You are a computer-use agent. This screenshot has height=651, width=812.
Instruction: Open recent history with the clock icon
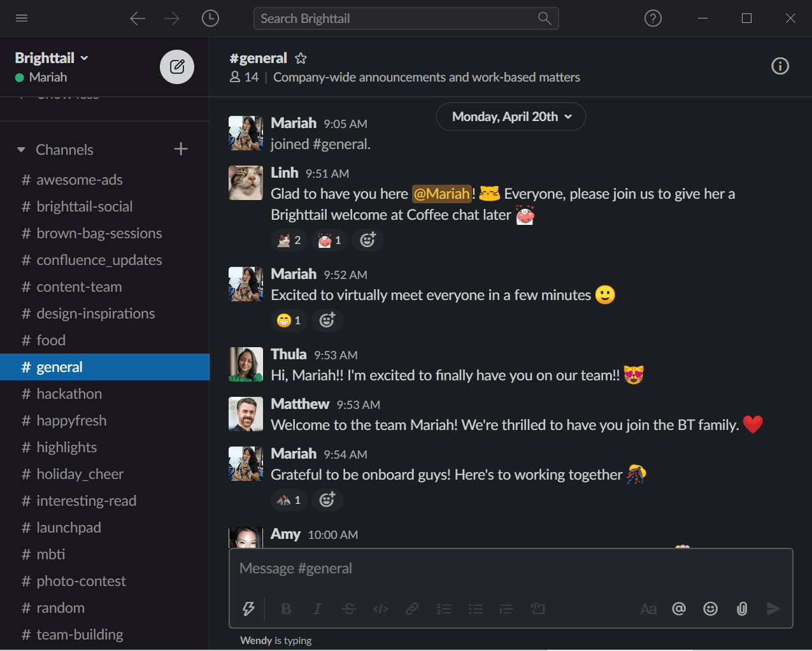point(210,18)
